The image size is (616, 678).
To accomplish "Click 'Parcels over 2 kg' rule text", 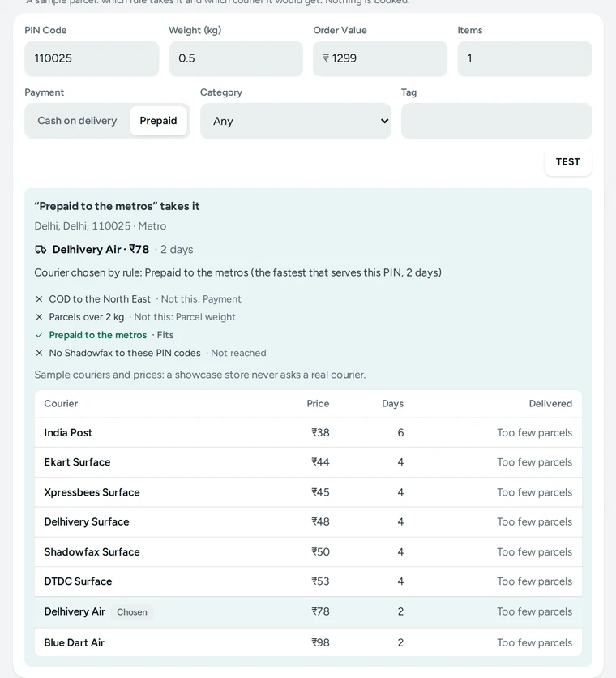I will coord(87,317).
